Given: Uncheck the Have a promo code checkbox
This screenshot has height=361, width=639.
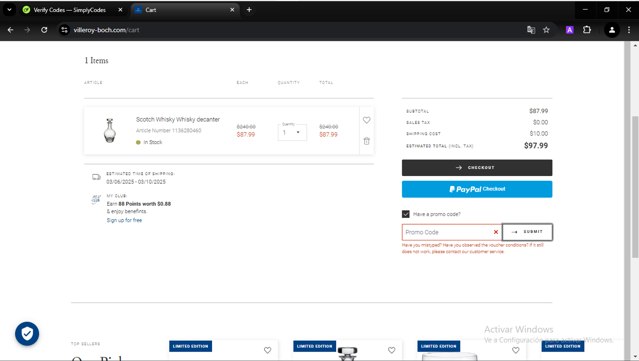Looking at the screenshot, I should point(405,214).
